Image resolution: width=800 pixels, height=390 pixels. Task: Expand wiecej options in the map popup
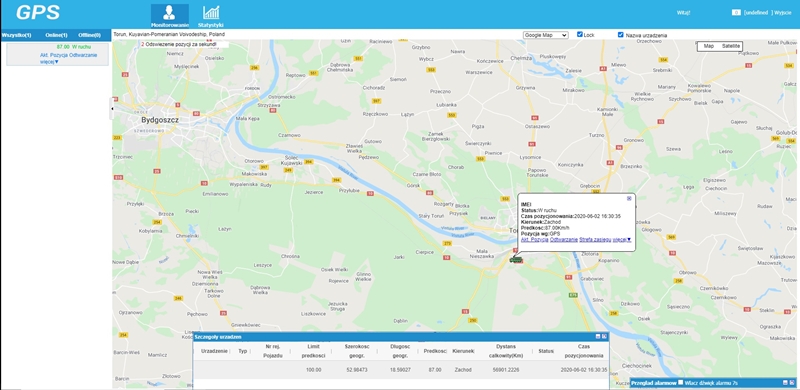[x=622, y=239]
